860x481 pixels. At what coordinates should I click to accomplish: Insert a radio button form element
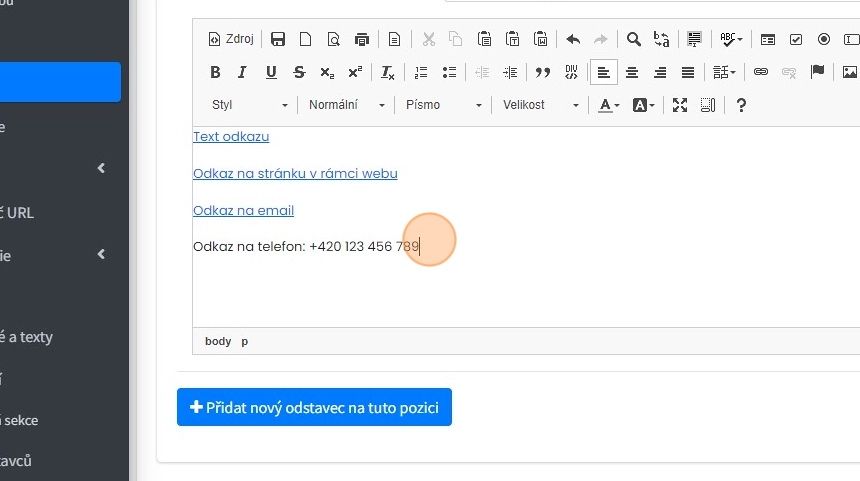[824, 39]
